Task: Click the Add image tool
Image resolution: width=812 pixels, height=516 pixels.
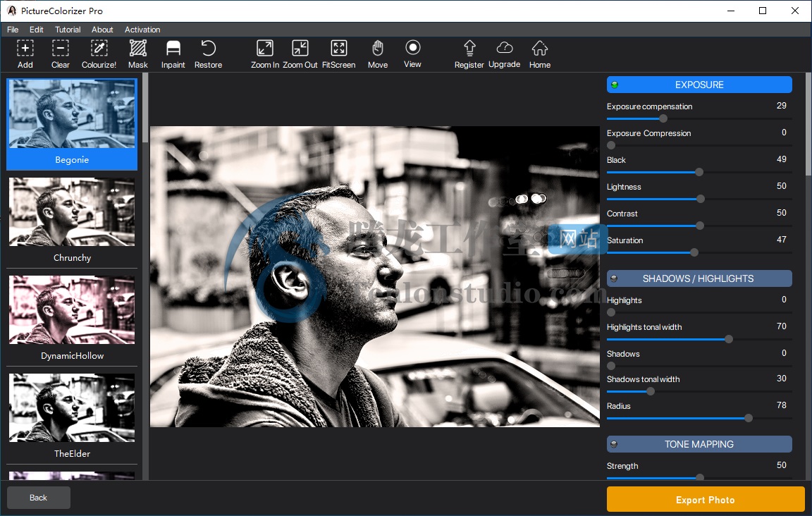Action: click(25, 54)
